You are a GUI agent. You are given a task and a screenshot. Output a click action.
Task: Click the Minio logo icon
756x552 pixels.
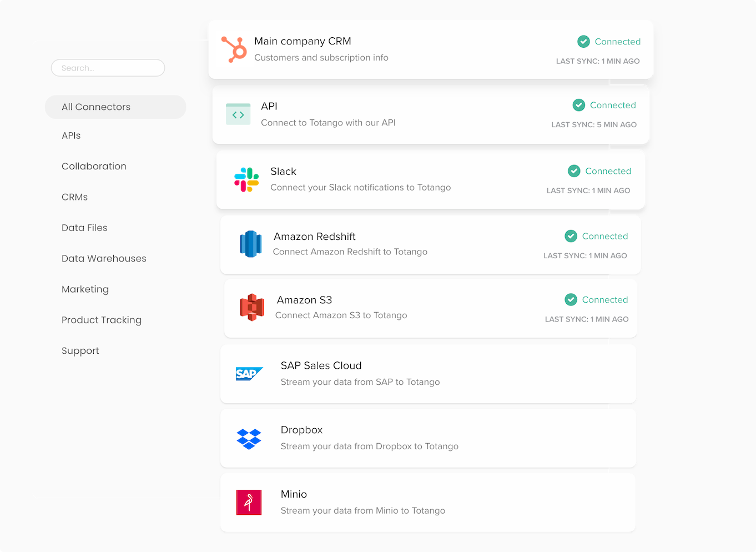[x=249, y=502]
